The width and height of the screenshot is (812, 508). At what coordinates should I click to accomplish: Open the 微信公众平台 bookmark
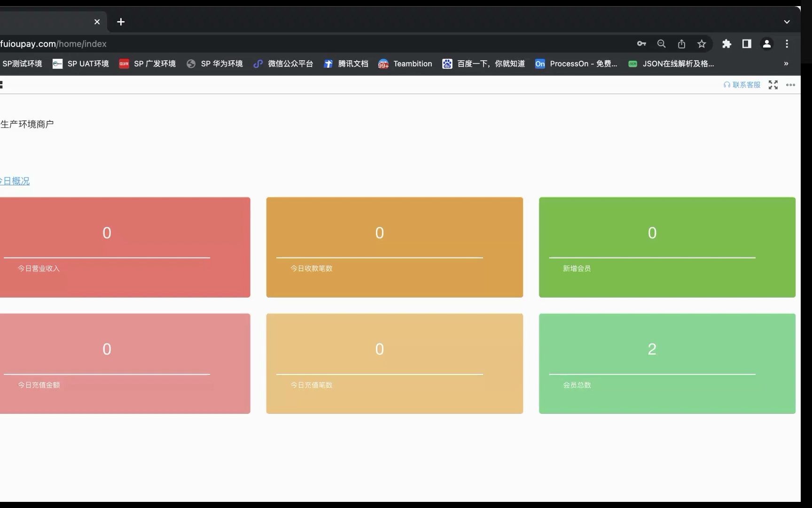click(x=283, y=63)
